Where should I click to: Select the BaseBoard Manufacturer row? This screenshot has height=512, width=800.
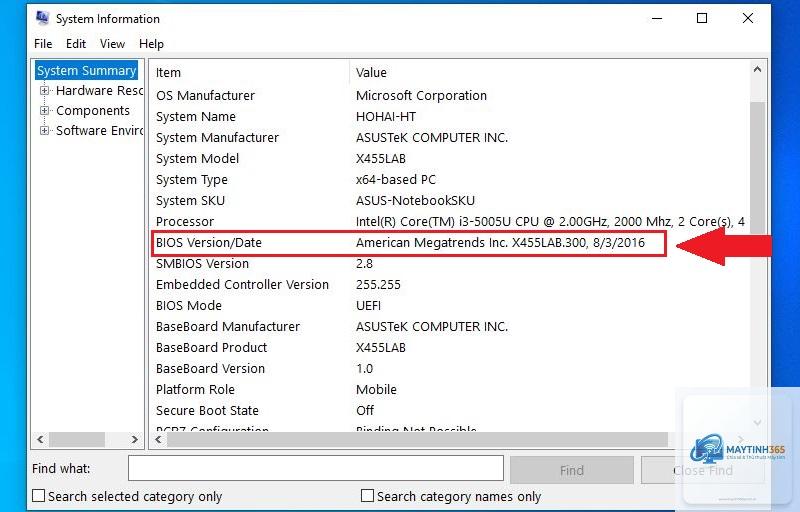(450, 326)
